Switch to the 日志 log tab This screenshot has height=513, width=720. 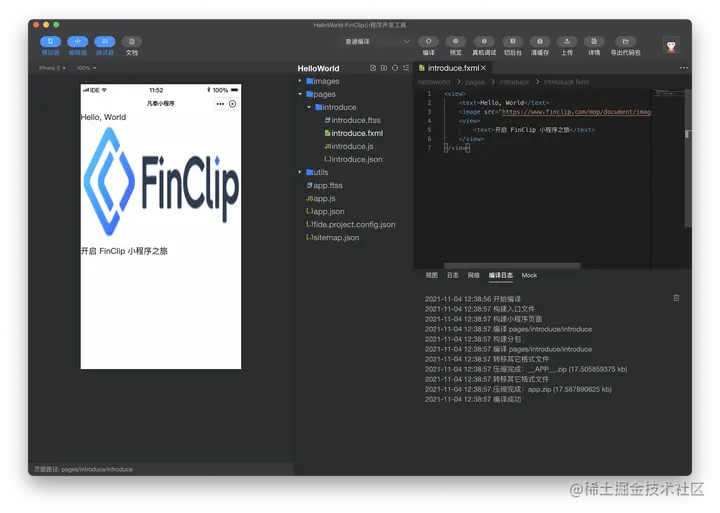pyautogui.click(x=453, y=275)
